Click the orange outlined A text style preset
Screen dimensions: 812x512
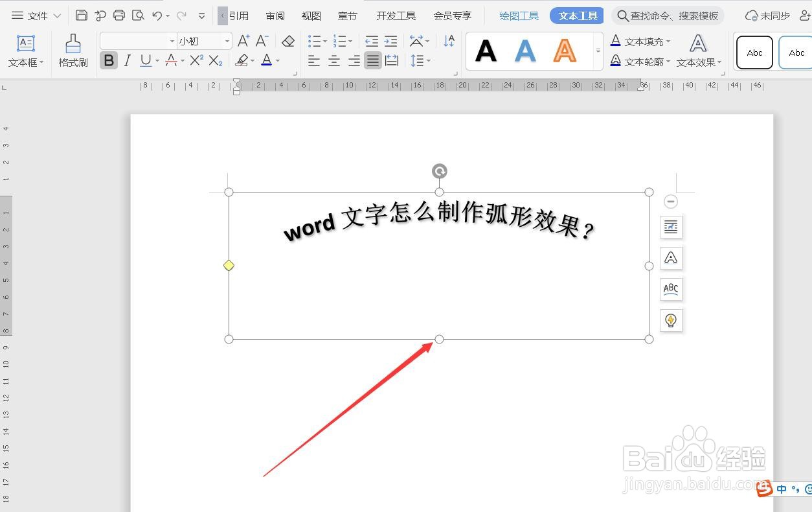point(565,51)
